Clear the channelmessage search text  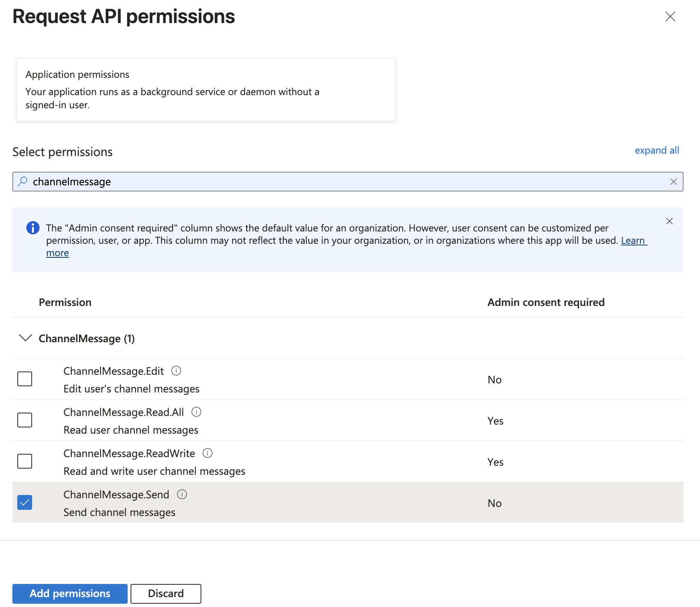tap(674, 181)
